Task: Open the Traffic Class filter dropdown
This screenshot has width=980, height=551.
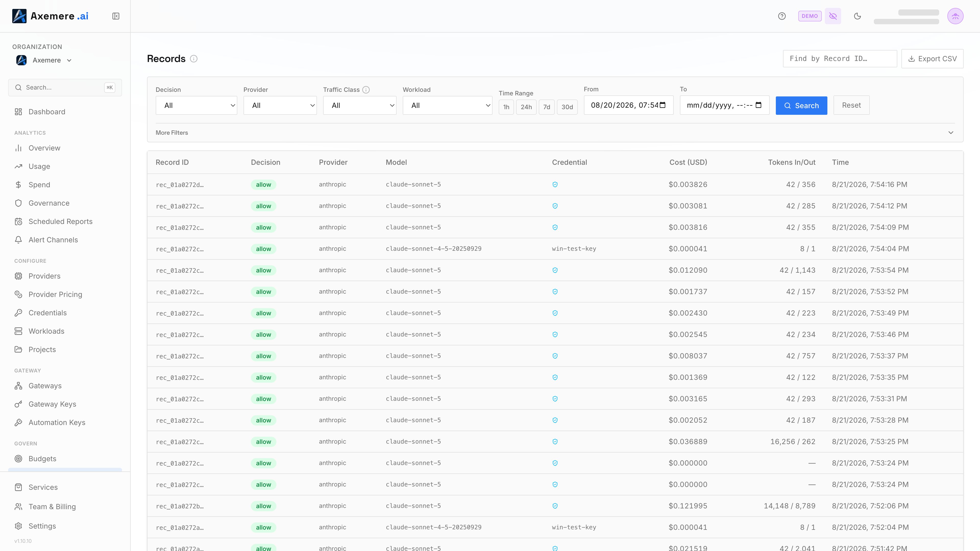Action: [x=360, y=105]
